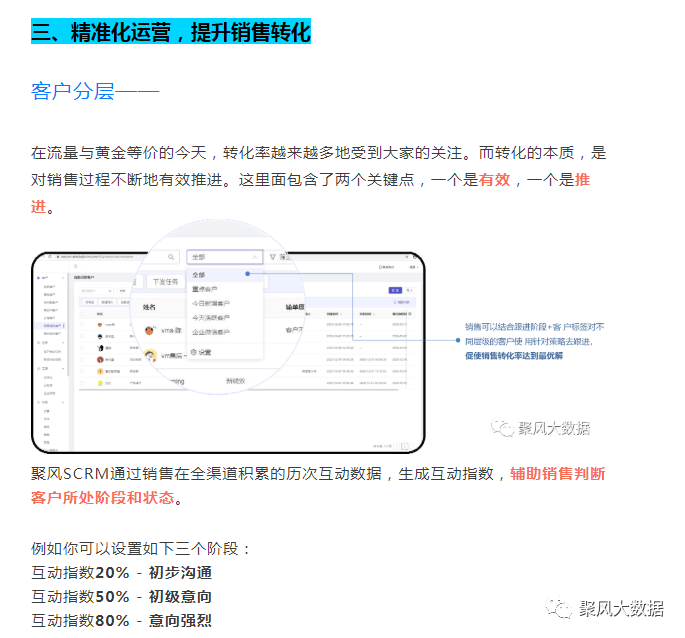Click the magnifier search icon in the zoomed circle
Image resolution: width=685 pixels, height=638 pixels.
(x=171, y=257)
